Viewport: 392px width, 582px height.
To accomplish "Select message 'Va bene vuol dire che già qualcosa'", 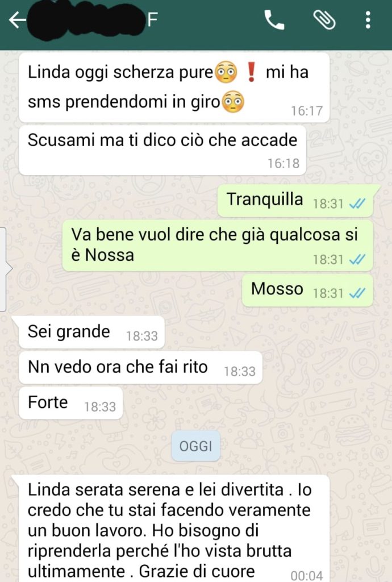I will [x=218, y=246].
